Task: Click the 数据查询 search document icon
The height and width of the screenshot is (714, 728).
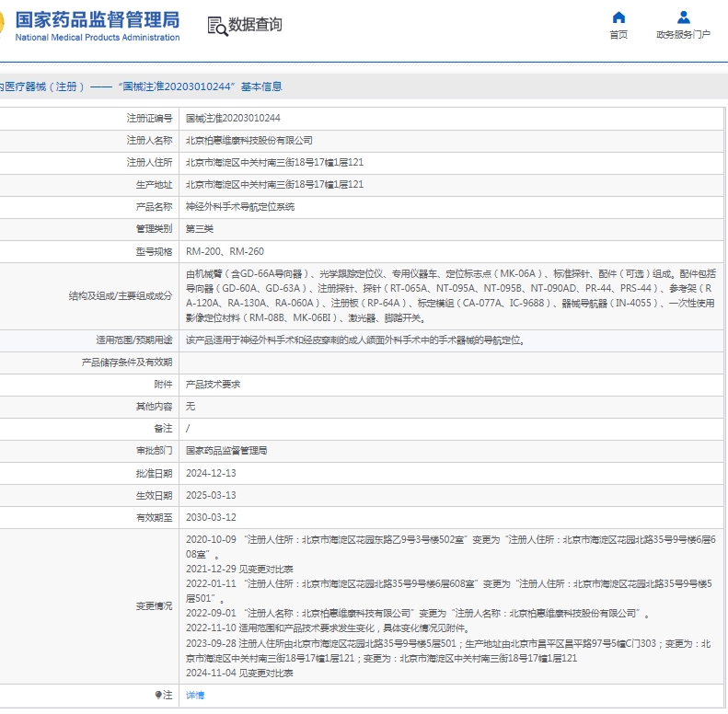Action: pyautogui.click(x=217, y=26)
